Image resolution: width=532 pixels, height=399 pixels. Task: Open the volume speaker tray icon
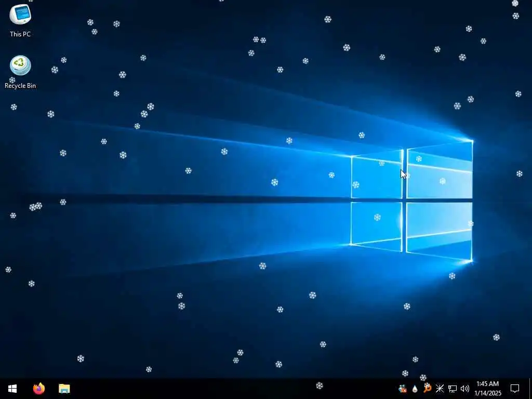click(465, 389)
